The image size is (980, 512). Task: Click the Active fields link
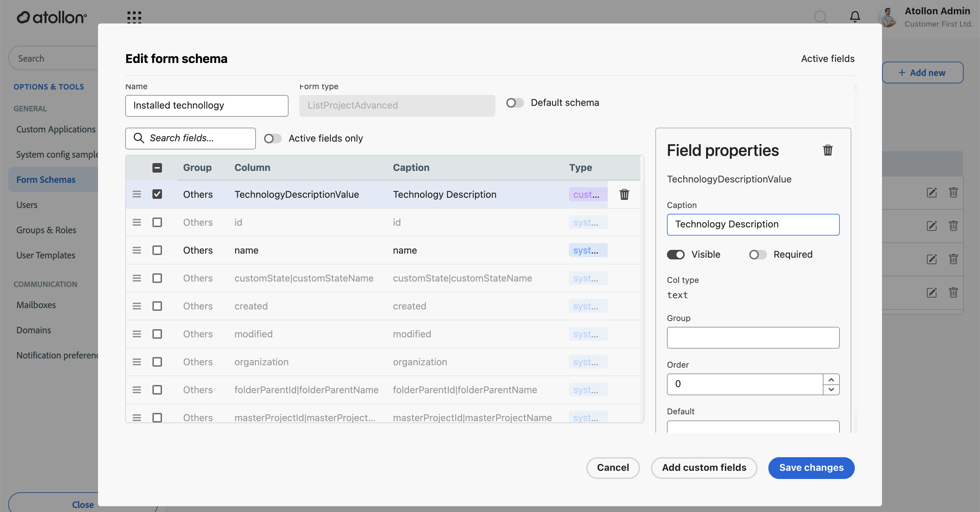828,59
